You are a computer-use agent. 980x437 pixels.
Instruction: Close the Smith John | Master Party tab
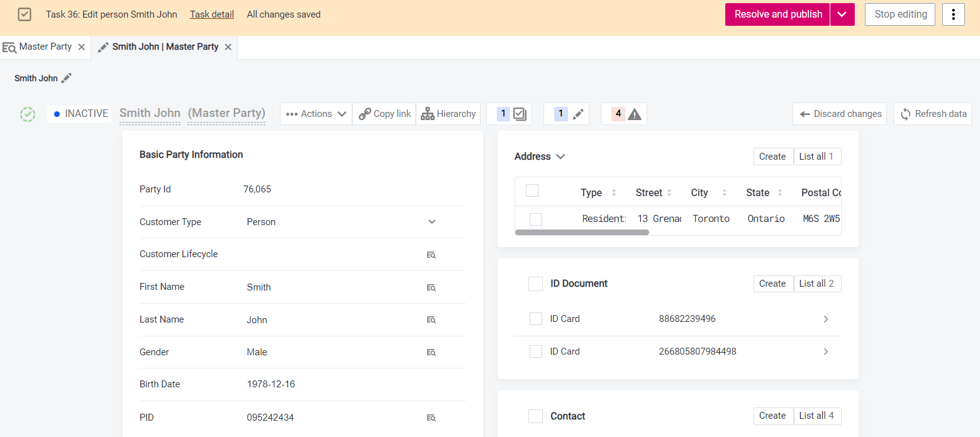tap(228, 47)
